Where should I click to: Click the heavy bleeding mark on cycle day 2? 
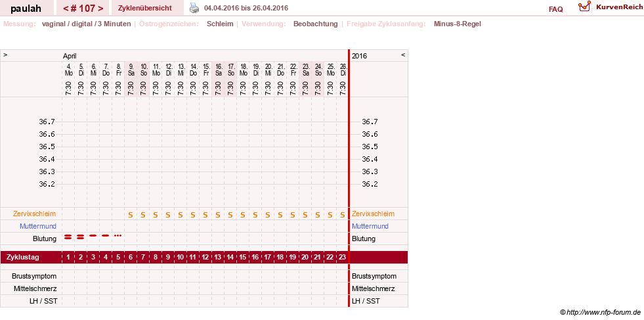81,236
